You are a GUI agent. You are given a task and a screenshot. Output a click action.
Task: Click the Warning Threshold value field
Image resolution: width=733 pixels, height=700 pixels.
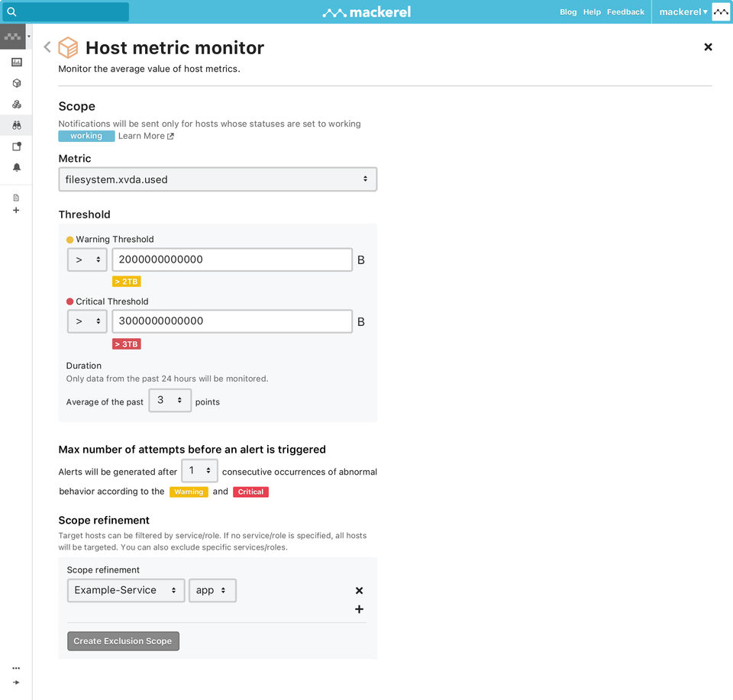coord(232,260)
